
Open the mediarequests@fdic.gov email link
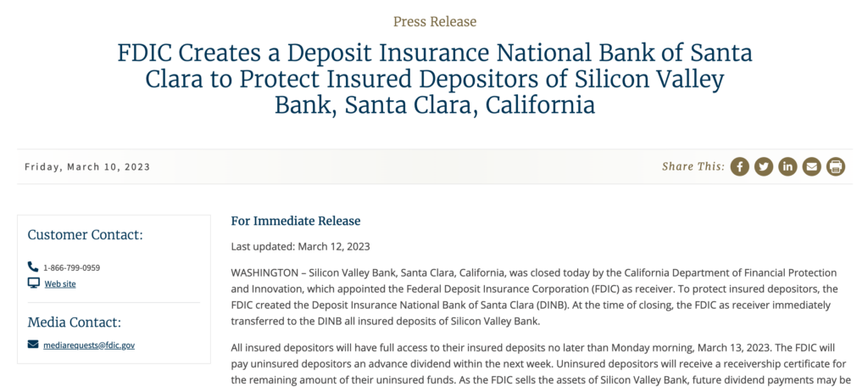pos(89,345)
